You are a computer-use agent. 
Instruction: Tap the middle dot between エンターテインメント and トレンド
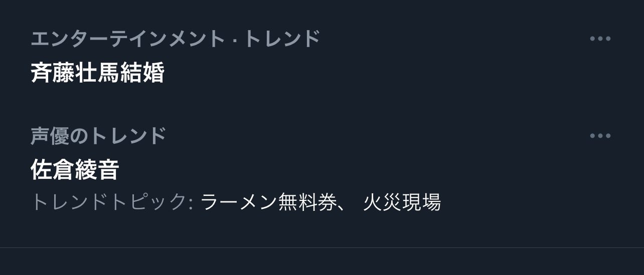(234, 39)
